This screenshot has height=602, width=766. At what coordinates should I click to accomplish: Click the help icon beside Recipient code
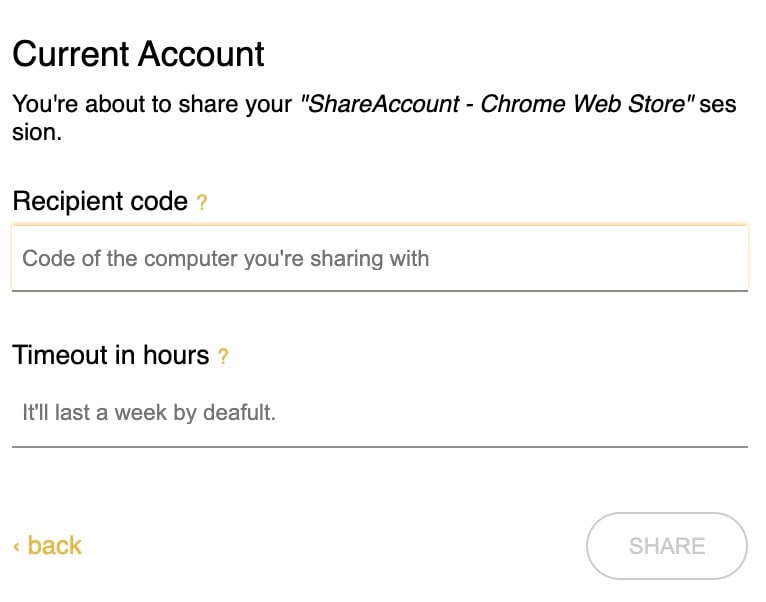coord(202,203)
